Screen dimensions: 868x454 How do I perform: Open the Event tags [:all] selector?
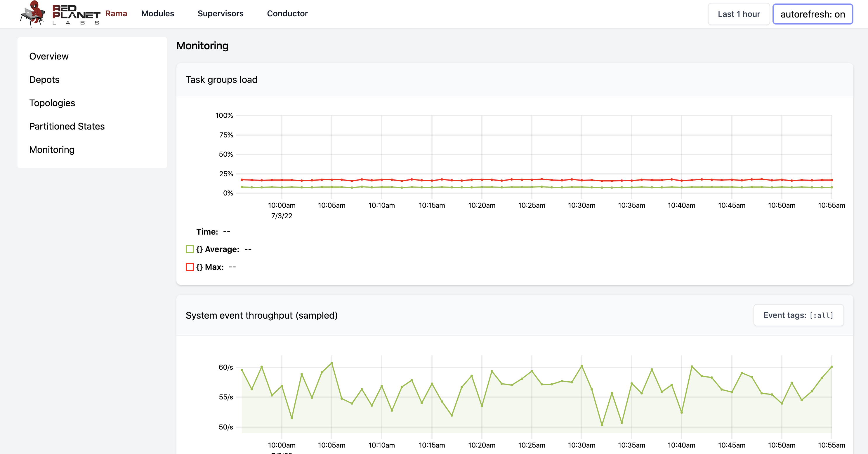click(x=798, y=315)
